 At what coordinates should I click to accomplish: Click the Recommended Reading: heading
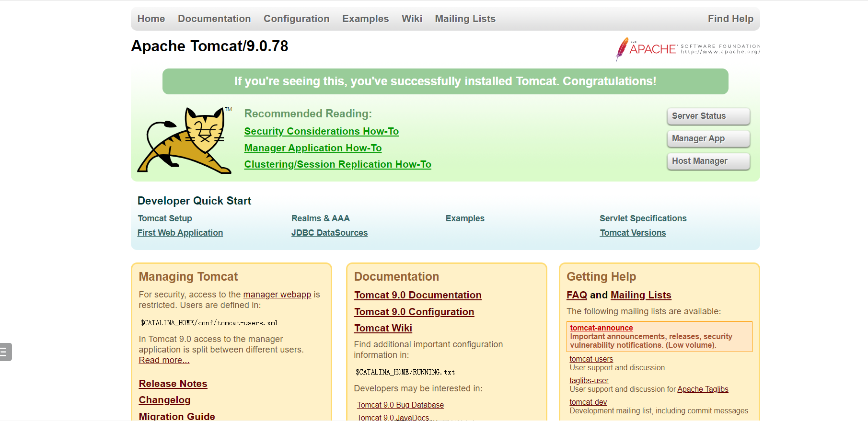pyautogui.click(x=308, y=114)
